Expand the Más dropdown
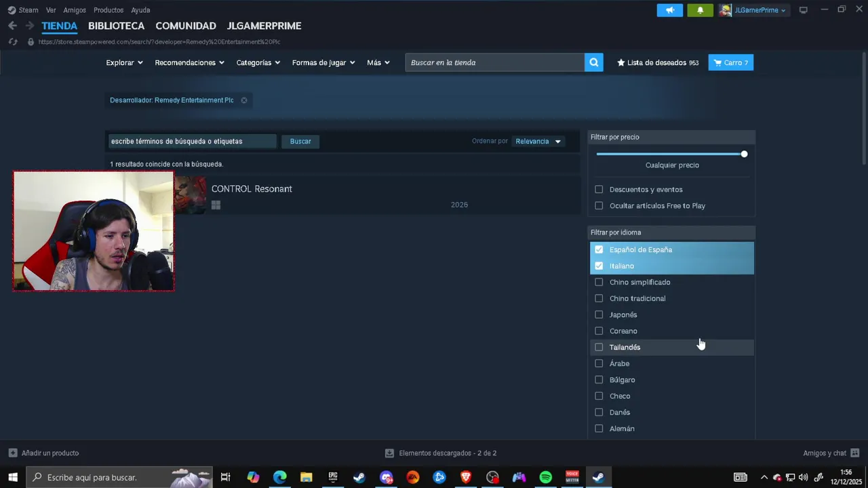 [x=378, y=62]
